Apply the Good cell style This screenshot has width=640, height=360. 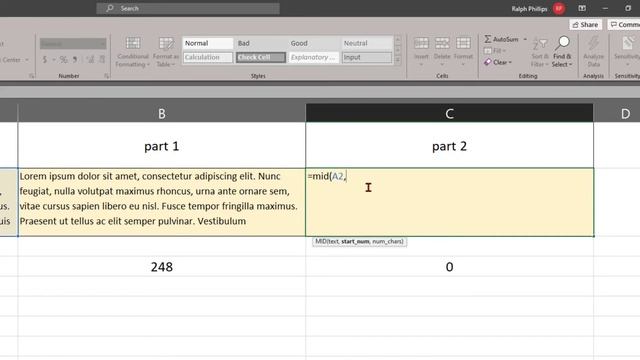[313, 43]
